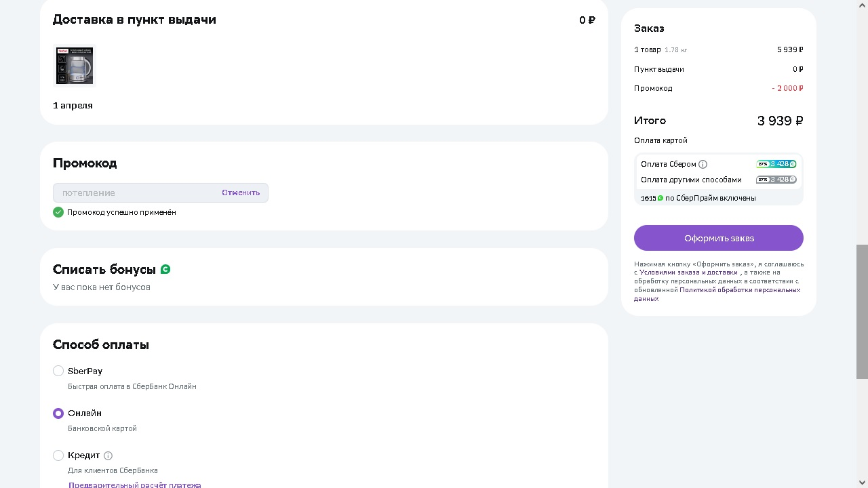Open info icon next to Кредит
The width and height of the screenshot is (868, 488).
click(x=108, y=455)
